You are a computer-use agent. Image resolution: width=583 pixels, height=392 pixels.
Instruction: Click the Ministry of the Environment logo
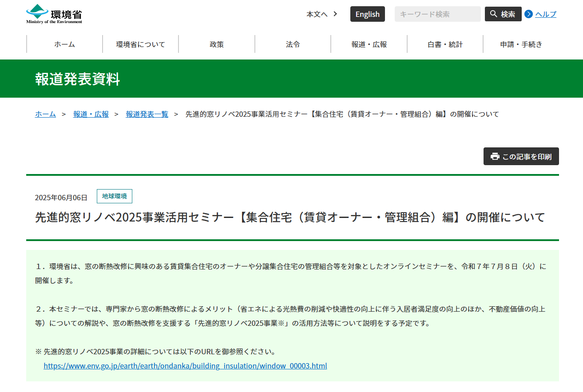(53, 13)
